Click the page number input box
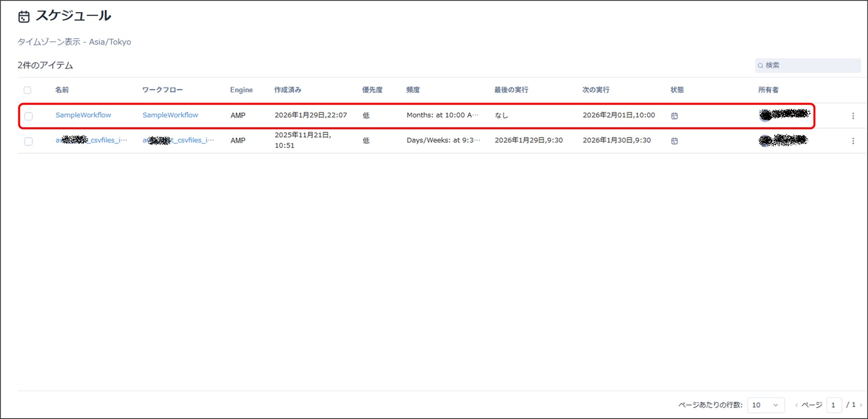Viewport: 868px width, 419px height. coord(833,405)
